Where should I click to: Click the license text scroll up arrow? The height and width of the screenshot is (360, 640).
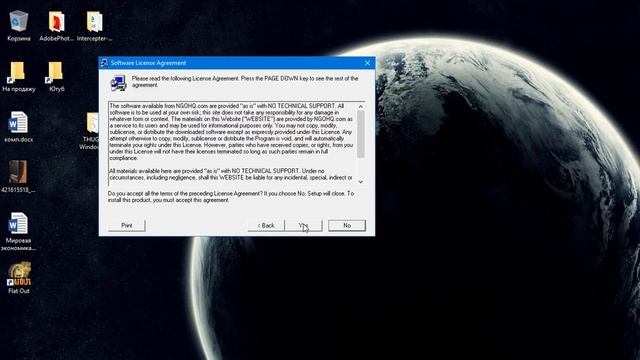[x=361, y=106]
